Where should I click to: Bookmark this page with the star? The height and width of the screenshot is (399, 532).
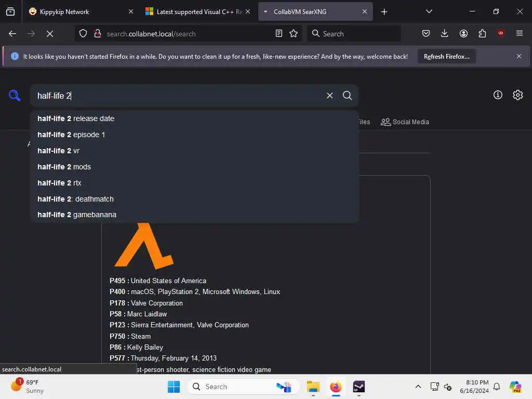point(294,33)
